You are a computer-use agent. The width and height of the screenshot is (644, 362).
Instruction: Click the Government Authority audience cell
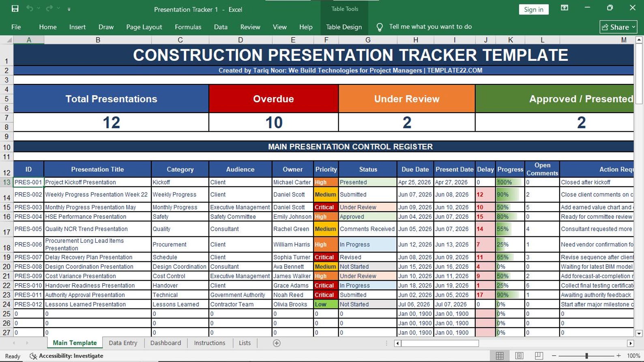point(240,295)
